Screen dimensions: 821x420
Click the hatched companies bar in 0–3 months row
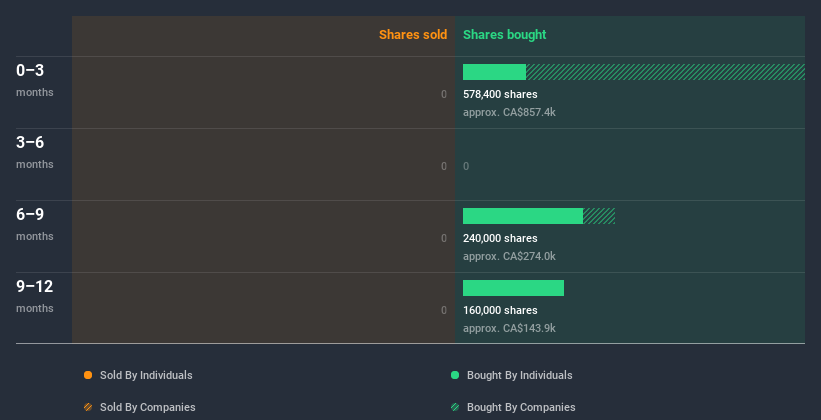665,72
